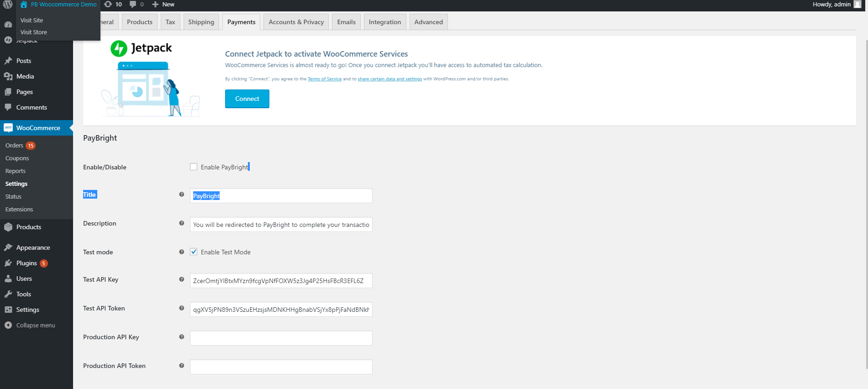Click the Tools wrench icon
The image size is (868, 389).
pyautogui.click(x=8, y=294)
